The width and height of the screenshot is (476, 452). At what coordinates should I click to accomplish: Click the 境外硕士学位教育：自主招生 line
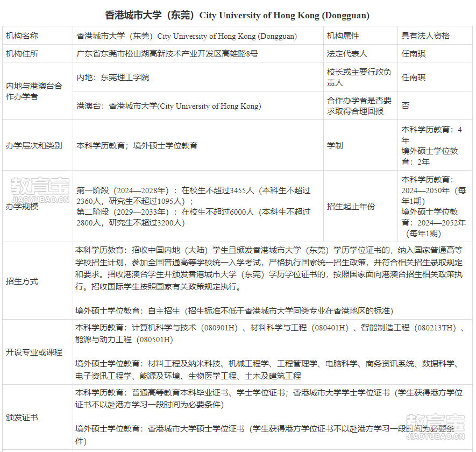pyautogui.click(x=235, y=311)
